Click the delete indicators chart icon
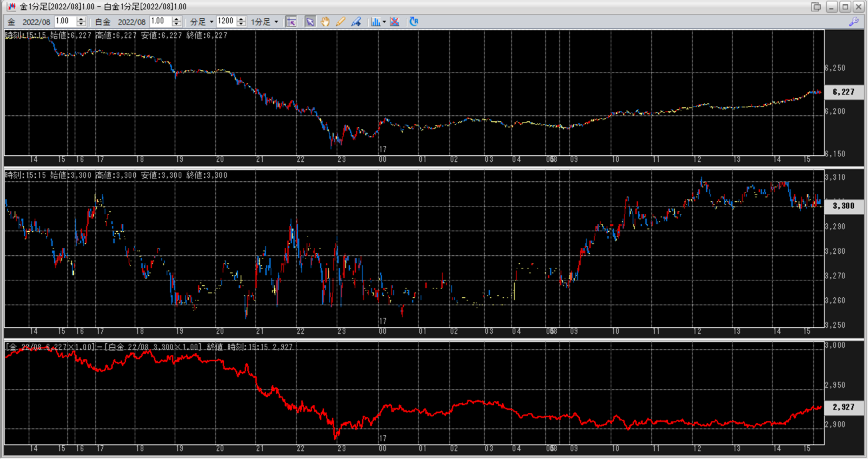Screen dimensions: 868x459 [x=395, y=21]
